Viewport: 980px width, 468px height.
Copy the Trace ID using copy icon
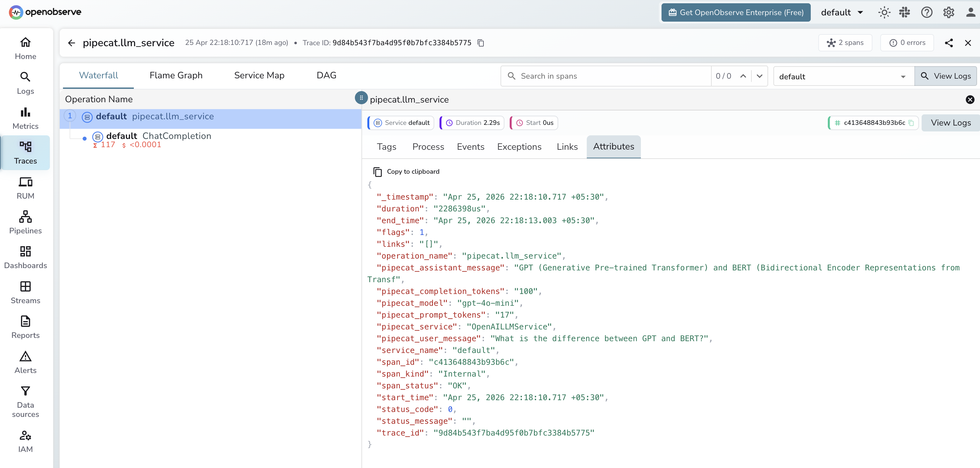480,43
